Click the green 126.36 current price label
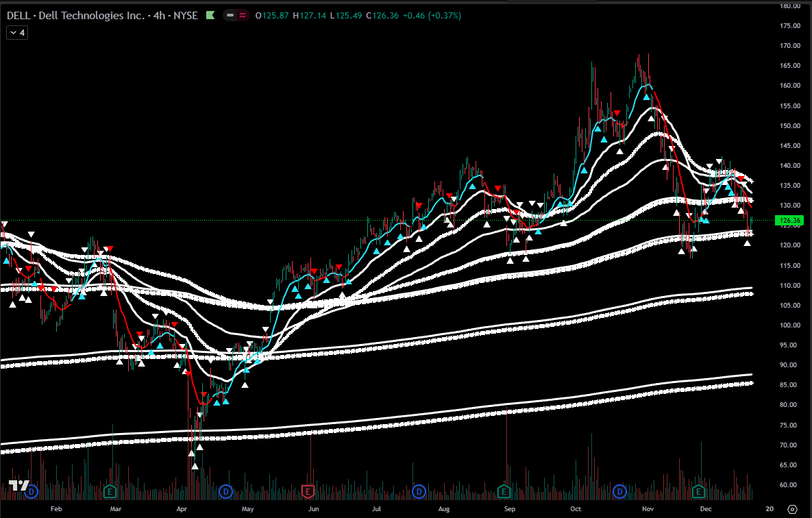The height and width of the screenshot is (518, 812). [789, 221]
